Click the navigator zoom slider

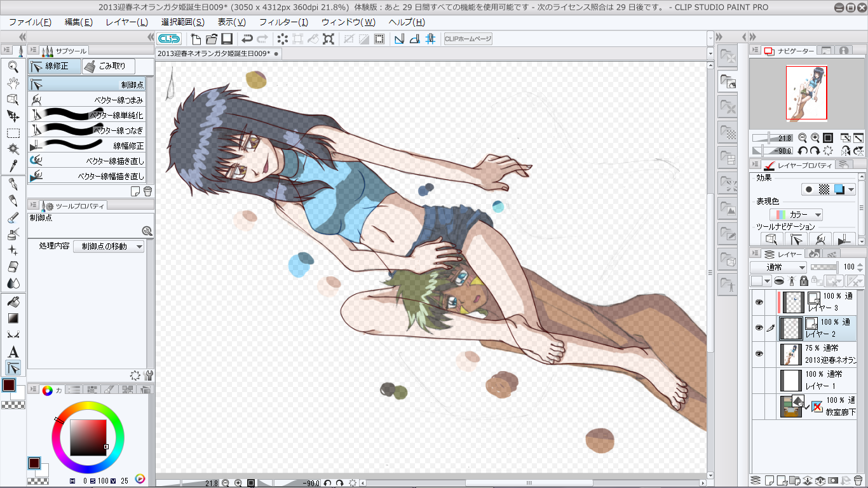[x=771, y=138]
